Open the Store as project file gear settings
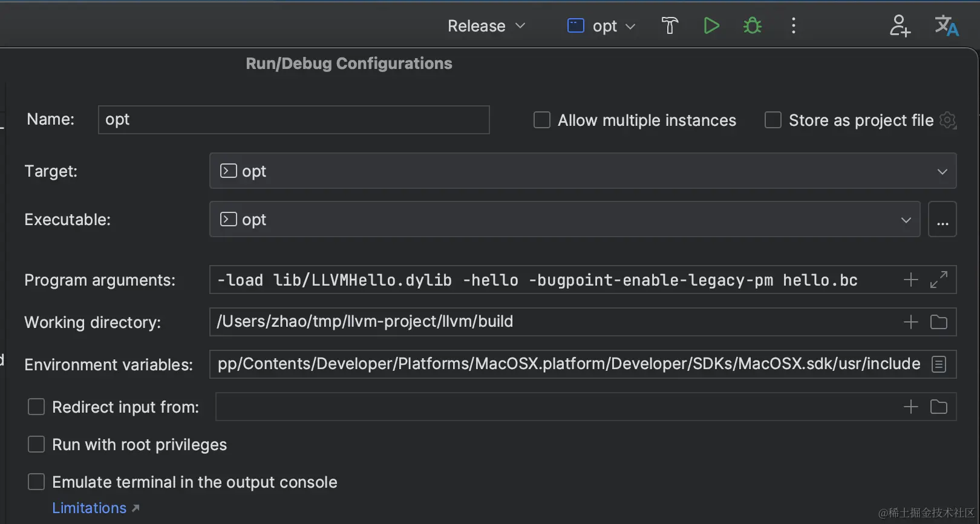The width and height of the screenshot is (980, 524). pyautogui.click(x=948, y=120)
